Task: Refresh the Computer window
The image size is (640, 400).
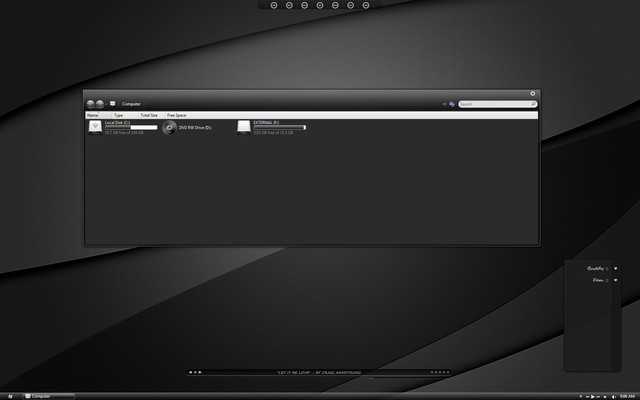Action: (x=452, y=104)
